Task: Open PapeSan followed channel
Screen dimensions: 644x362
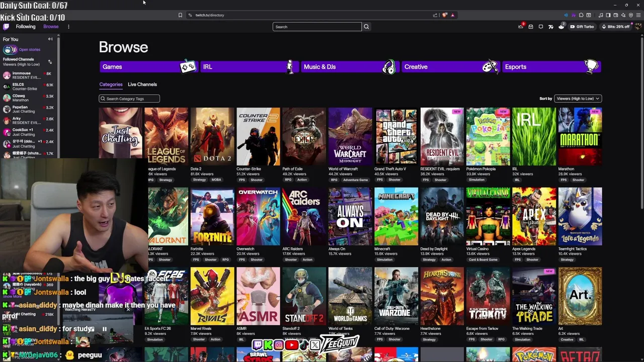Action: tap(29, 109)
